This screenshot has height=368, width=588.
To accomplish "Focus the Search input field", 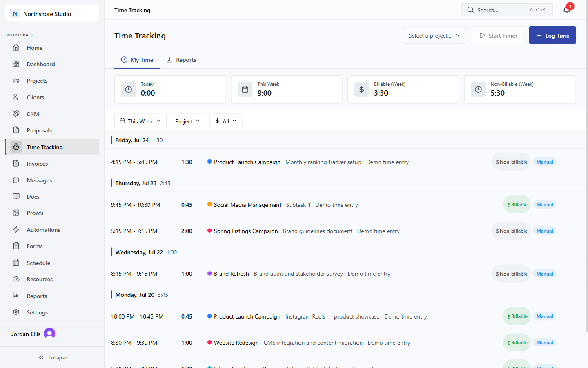I will point(507,10).
